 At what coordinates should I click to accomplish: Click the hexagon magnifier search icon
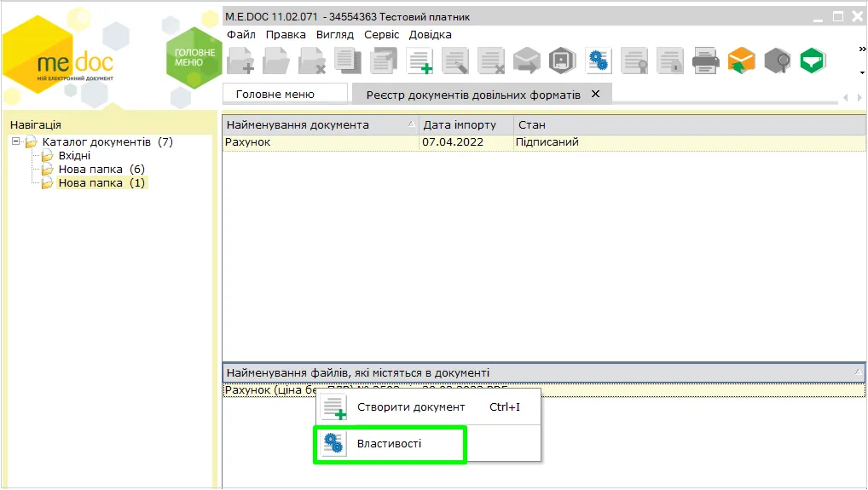pos(778,61)
